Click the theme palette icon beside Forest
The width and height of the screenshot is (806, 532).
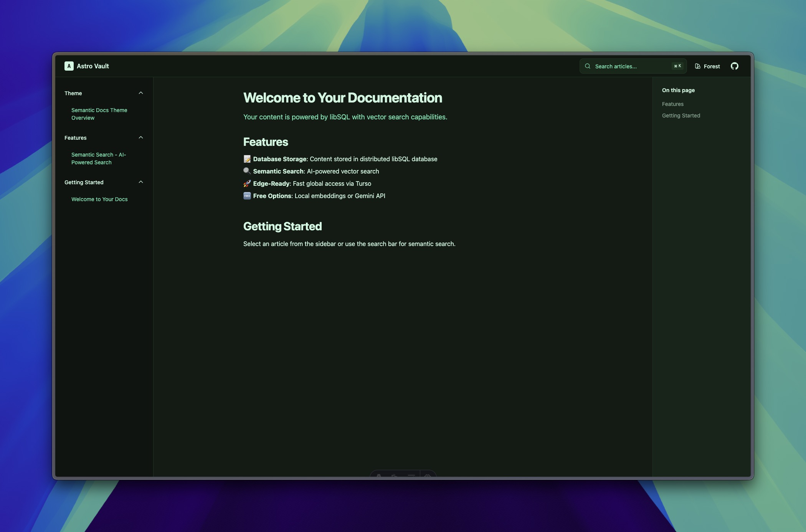point(697,66)
